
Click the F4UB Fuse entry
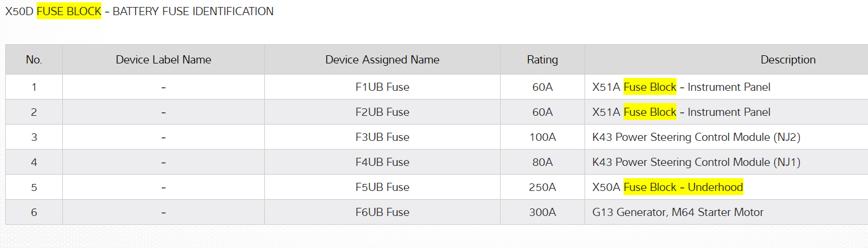coord(382,162)
